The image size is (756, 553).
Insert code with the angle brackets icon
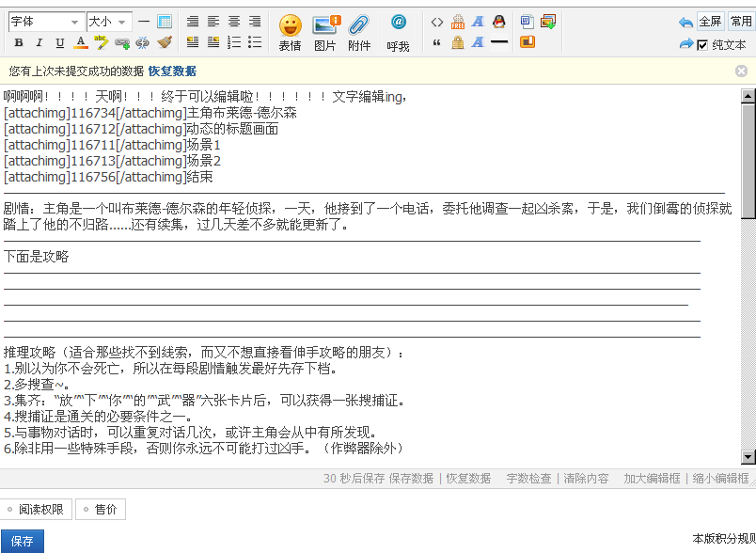coord(437,22)
